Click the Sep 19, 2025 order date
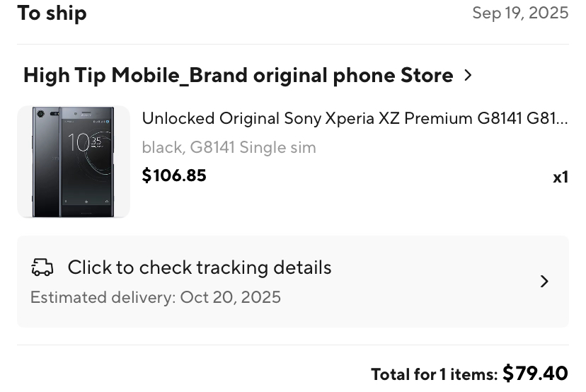586x392 pixels. [x=520, y=13]
